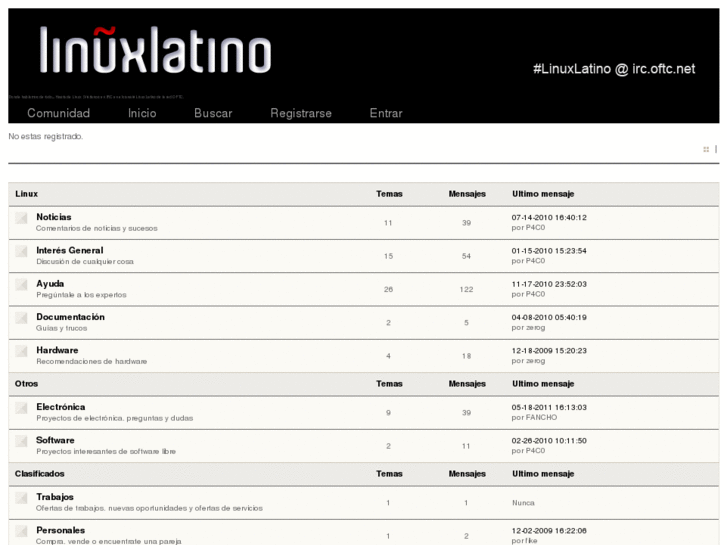Click the Personales forum status icon
727x545 pixels.
tap(21, 531)
